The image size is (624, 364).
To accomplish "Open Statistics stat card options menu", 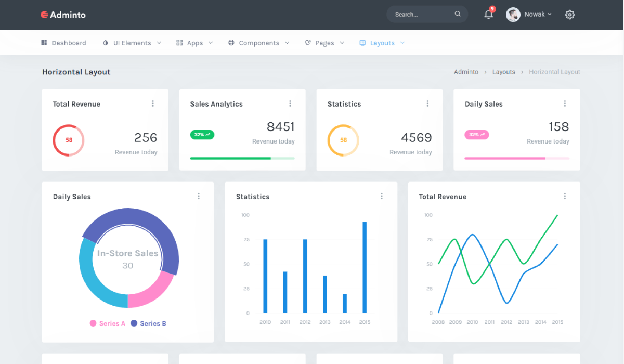I will click(x=427, y=103).
